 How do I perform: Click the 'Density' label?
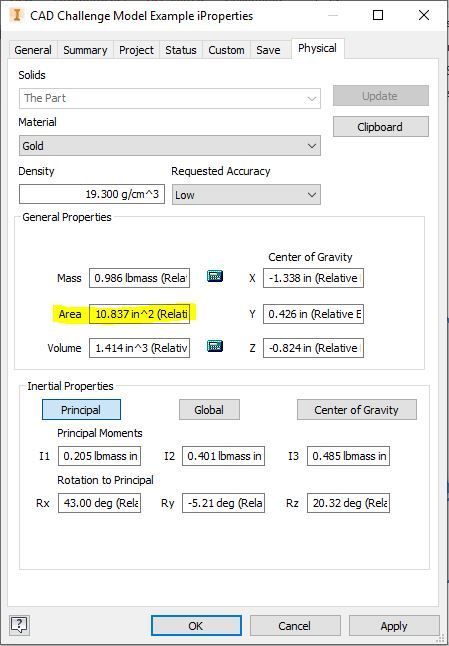tap(36, 171)
